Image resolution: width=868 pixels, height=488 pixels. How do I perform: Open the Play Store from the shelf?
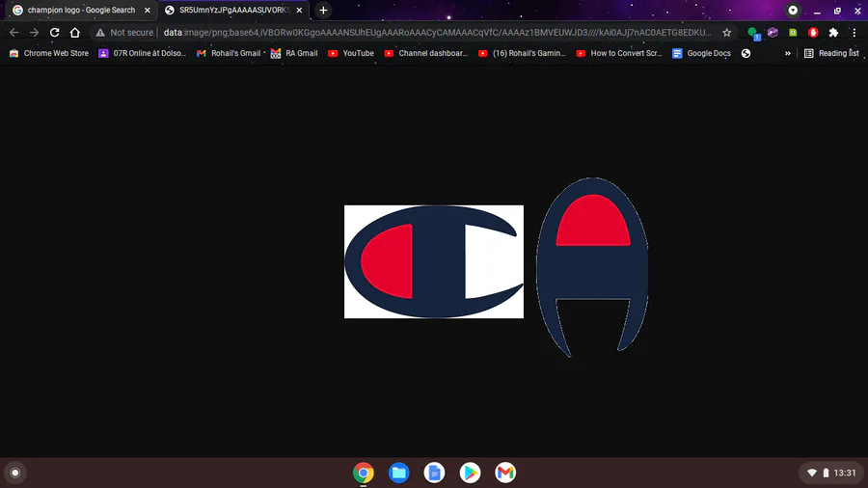(x=470, y=474)
